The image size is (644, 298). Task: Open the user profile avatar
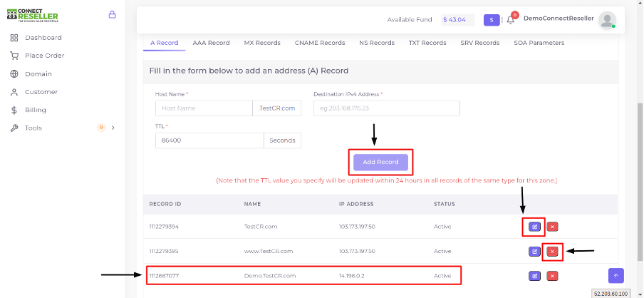pyautogui.click(x=607, y=20)
